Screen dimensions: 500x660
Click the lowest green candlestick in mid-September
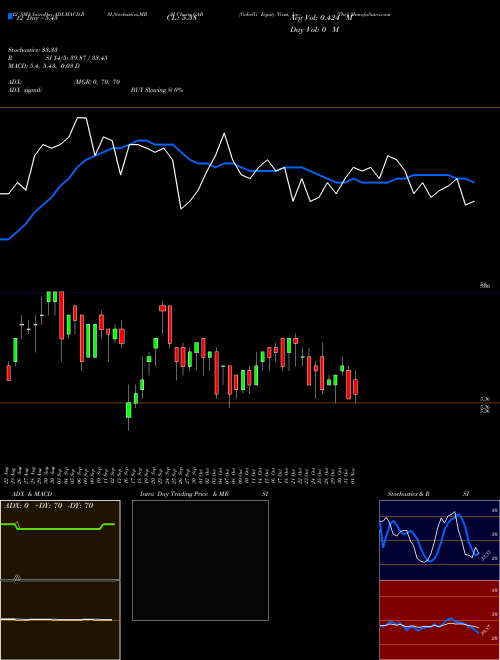pos(128,410)
